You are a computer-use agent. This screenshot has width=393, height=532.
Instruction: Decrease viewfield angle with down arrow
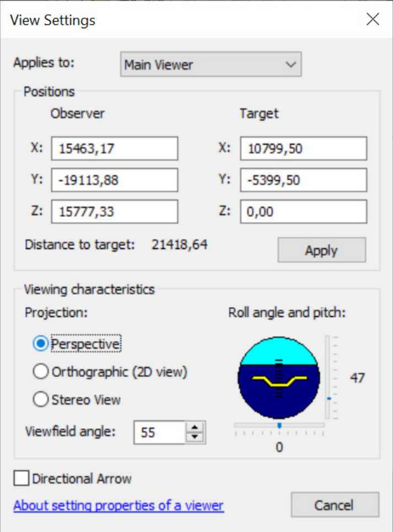[195, 437]
